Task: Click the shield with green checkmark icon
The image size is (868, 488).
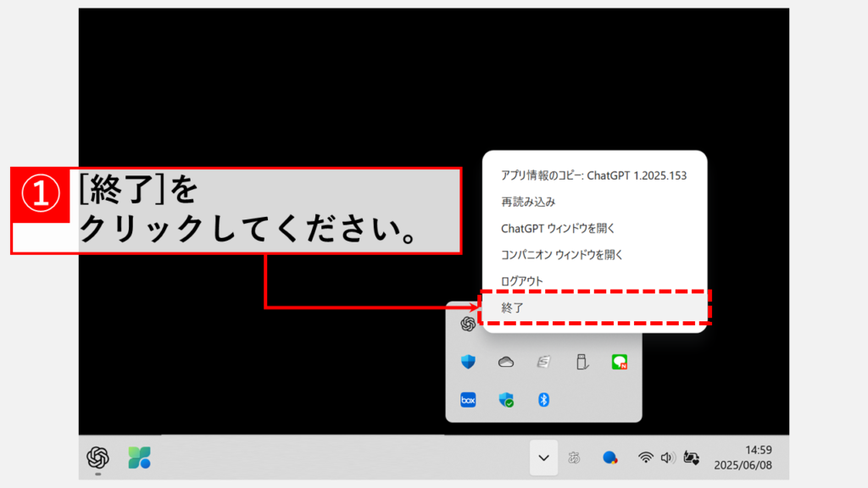Action: tap(506, 400)
